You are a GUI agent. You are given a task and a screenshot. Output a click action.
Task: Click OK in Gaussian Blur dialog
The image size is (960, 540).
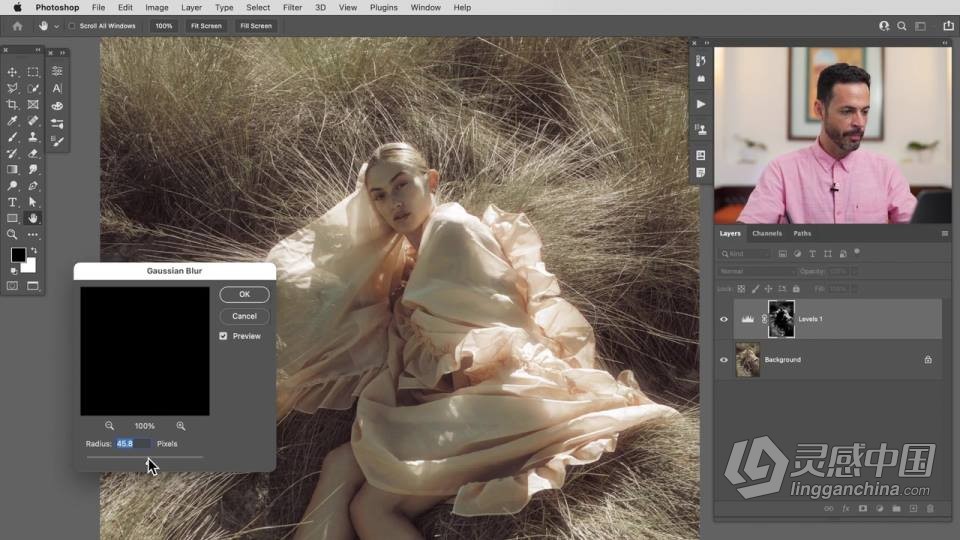tap(244, 294)
